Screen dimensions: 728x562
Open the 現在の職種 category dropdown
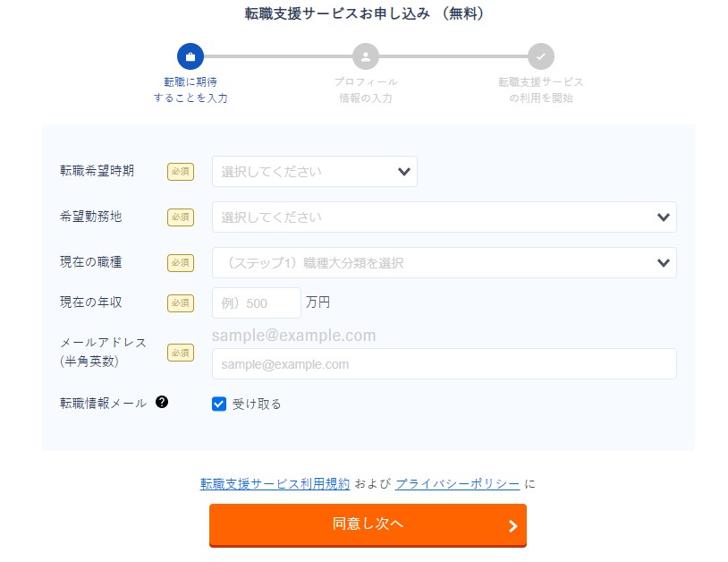tap(444, 262)
